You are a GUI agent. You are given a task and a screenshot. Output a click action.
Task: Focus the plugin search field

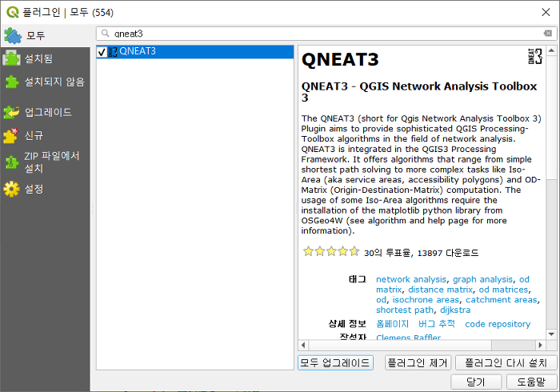click(x=326, y=34)
